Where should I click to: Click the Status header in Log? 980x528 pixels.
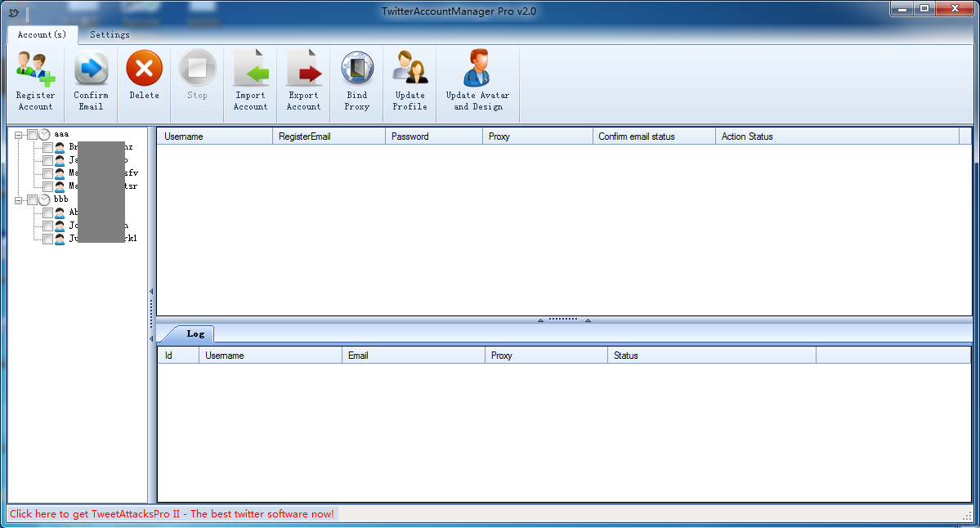(x=712, y=356)
